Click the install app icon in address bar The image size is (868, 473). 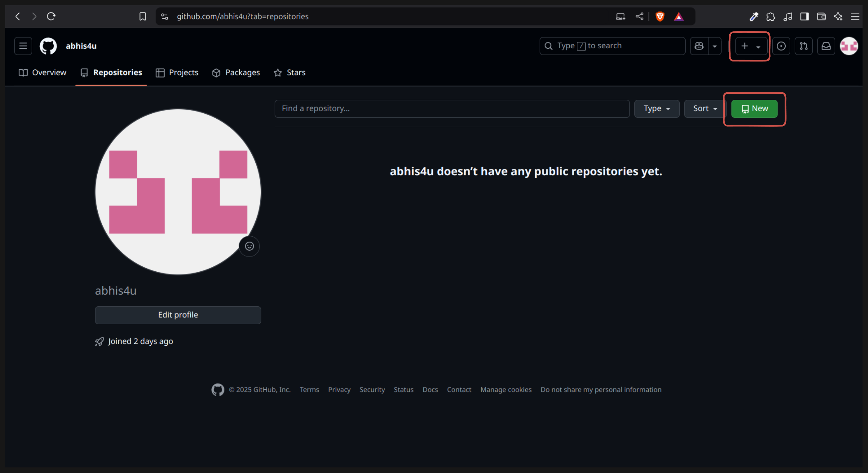point(621,16)
